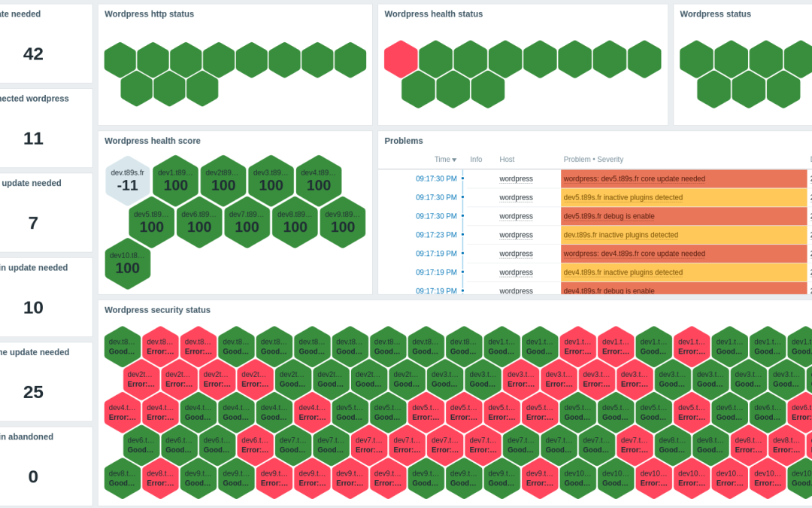Click the Problem • Severity column header
The image size is (812, 508).
[593, 160]
